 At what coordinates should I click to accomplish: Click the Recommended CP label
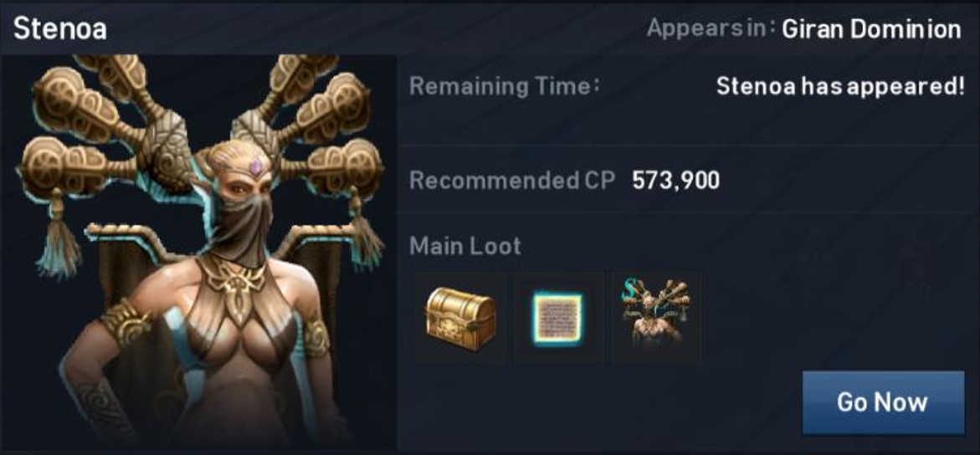click(x=512, y=181)
